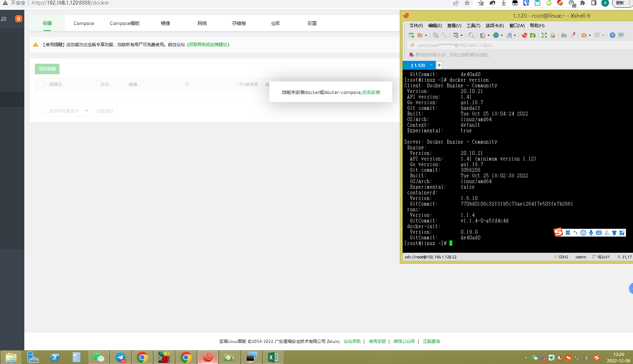Switch to the 设置 tab
The height and width of the screenshot is (364, 633).
tap(312, 23)
